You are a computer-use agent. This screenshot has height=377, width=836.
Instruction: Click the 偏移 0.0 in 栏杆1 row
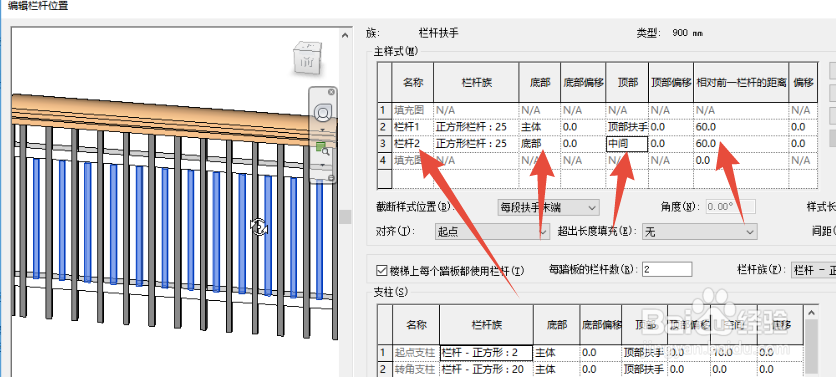[803, 127]
